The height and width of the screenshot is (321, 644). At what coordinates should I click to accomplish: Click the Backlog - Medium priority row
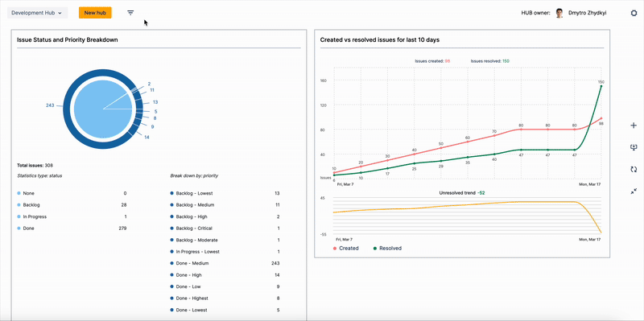click(225, 205)
